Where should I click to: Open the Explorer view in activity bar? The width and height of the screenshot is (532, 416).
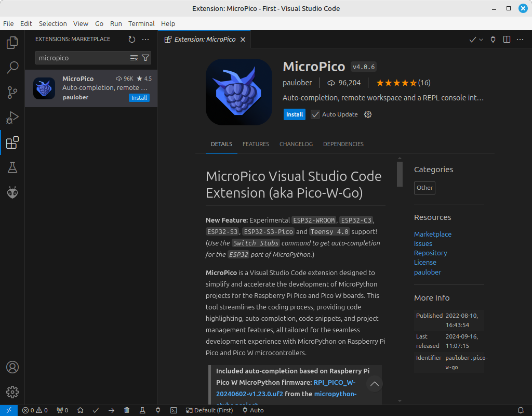12,43
